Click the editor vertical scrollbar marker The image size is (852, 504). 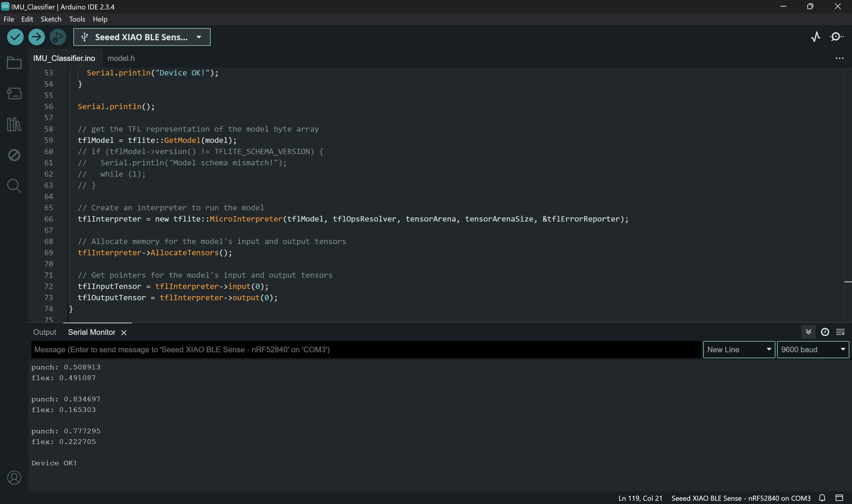848,282
